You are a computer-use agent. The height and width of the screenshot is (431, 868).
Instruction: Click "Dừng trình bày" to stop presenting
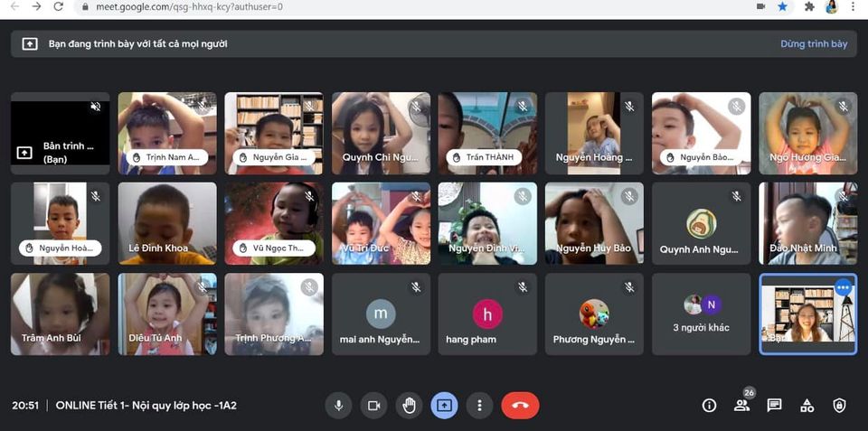click(814, 43)
